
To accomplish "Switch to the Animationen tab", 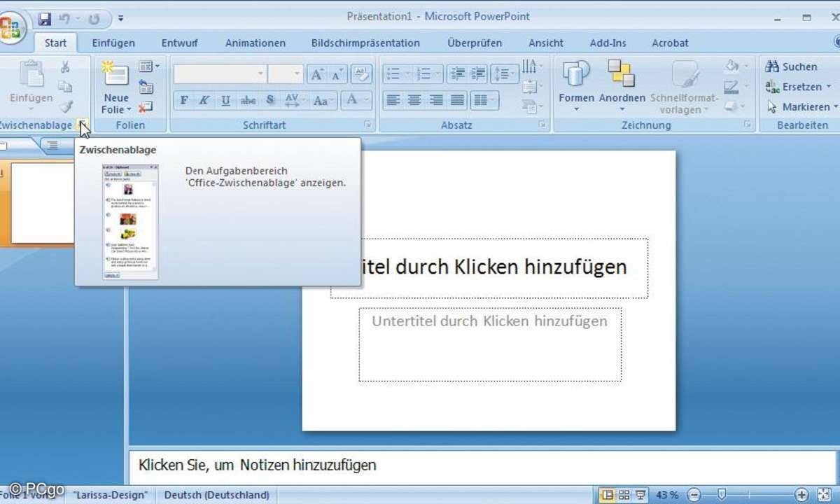I will click(255, 43).
